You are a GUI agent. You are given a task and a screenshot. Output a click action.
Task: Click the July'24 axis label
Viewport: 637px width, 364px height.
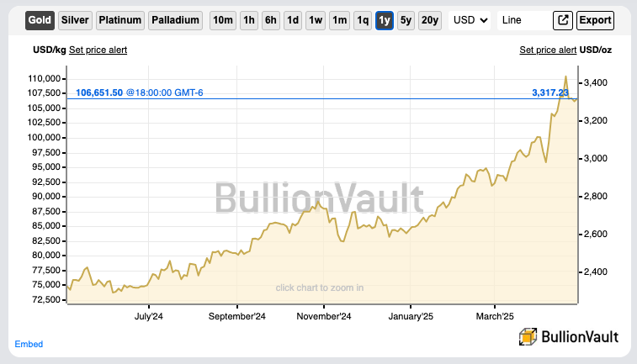coord(149,316)
